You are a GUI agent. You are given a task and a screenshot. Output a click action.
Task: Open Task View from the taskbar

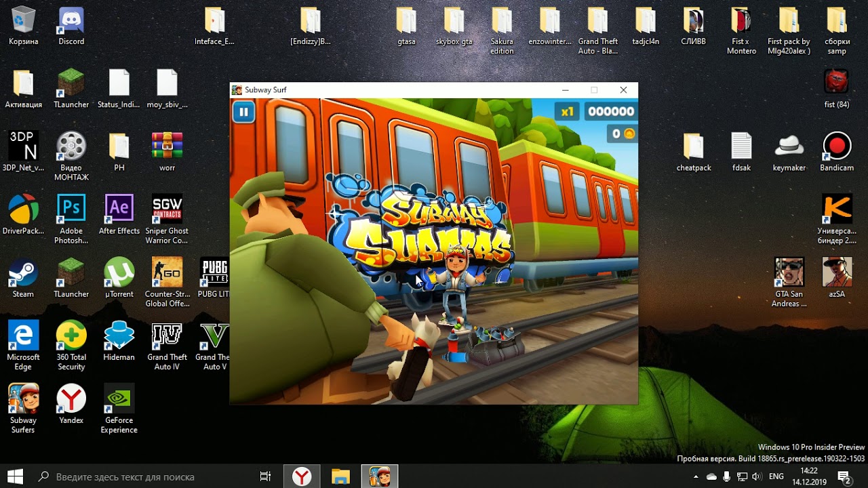tap(266, 476)
